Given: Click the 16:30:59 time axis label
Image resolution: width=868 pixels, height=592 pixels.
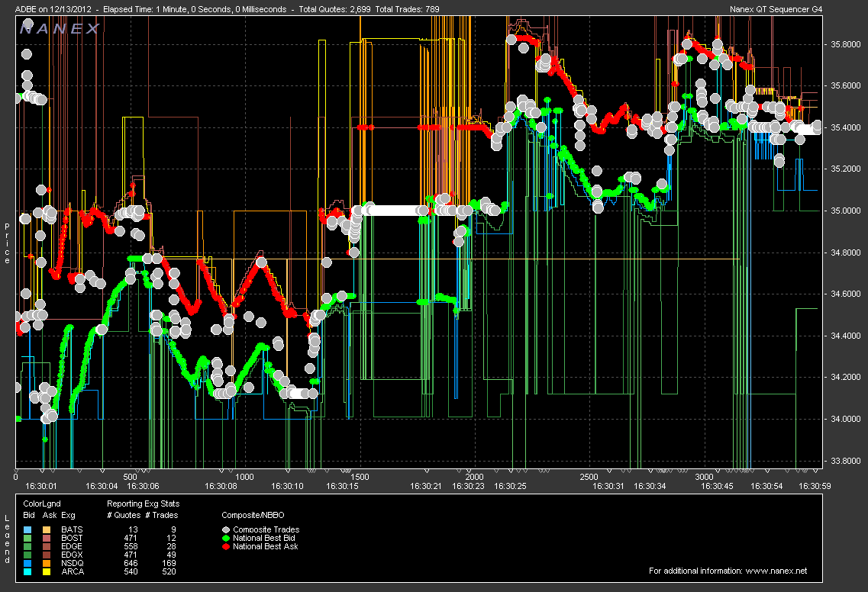Looking at the screenshot, I should click(815, 486).
